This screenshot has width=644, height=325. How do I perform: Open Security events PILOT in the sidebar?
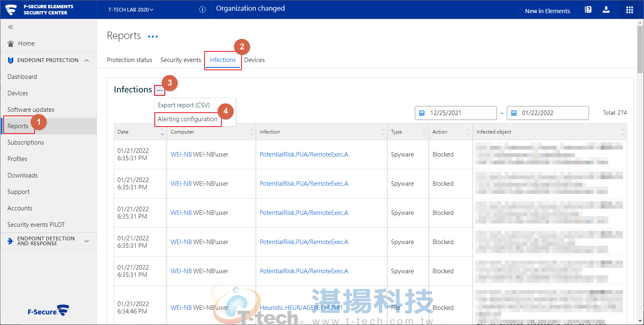[36, 225]
